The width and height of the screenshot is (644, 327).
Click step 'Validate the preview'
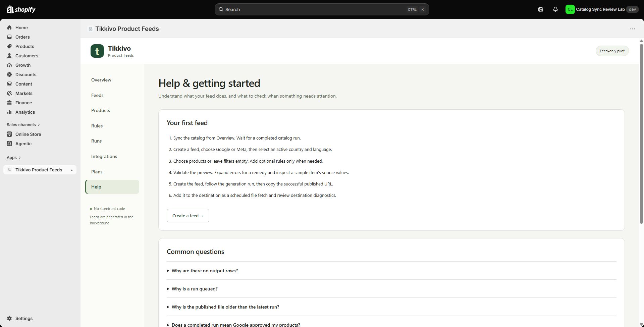(261, 172)
